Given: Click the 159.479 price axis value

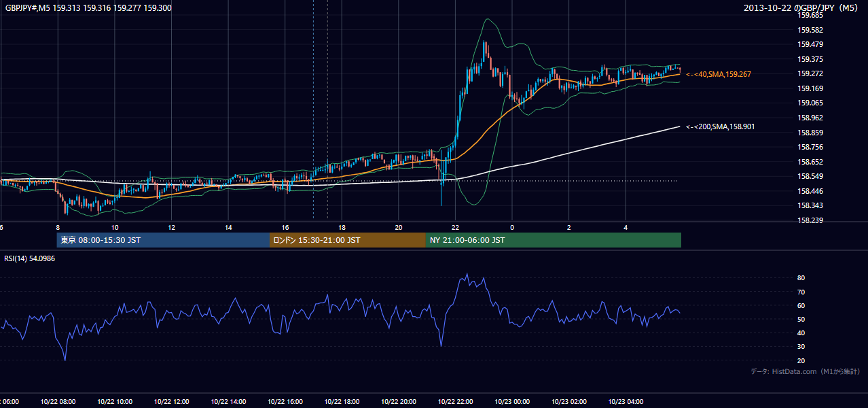Looking at the screenshot, I should click(x=810, y=44).
